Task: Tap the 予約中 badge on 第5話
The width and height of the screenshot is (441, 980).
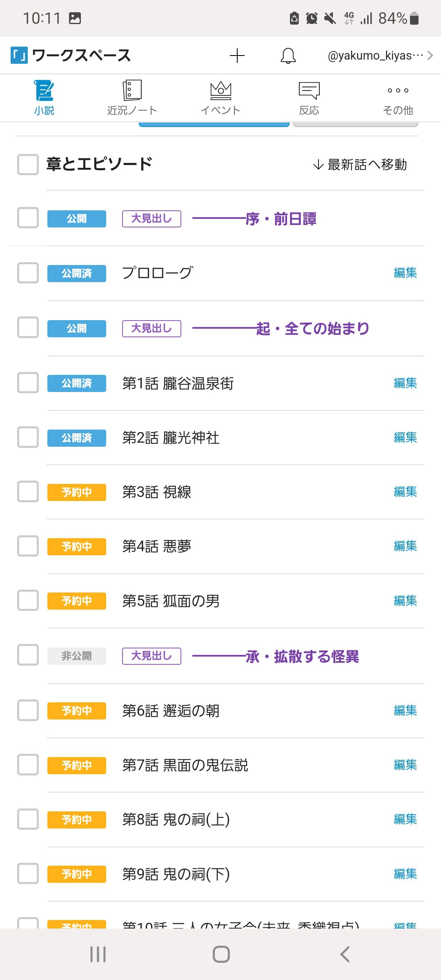Action: coord(77,601)
